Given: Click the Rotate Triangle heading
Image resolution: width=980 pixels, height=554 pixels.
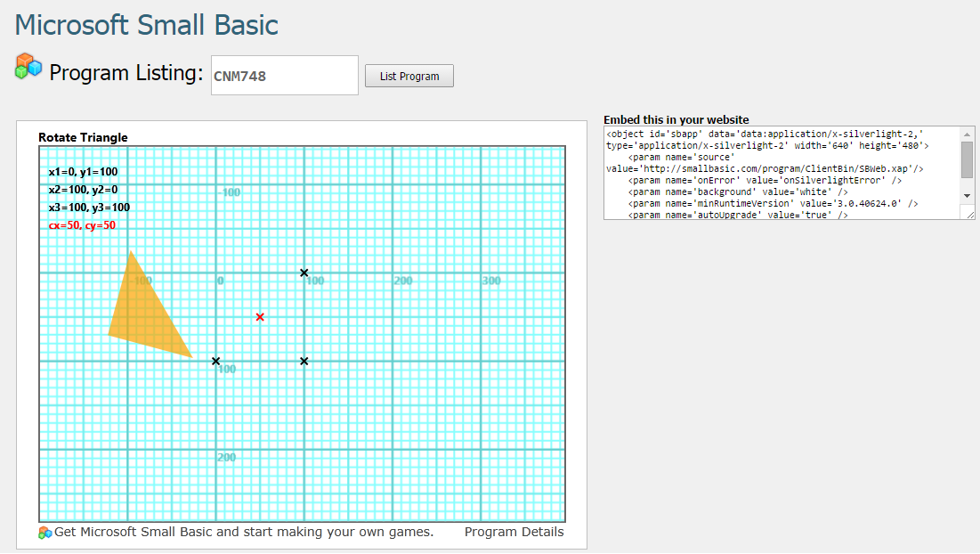Looking at the screenshot, I should [83, 137].
